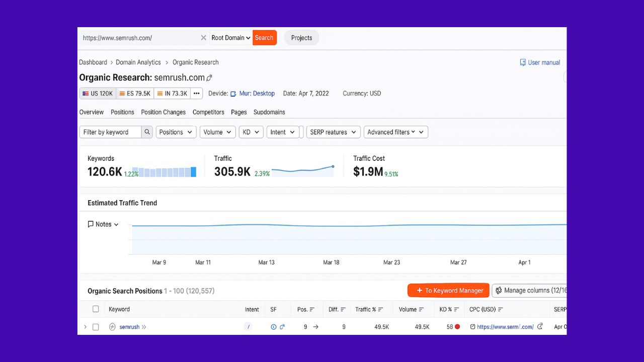
Task: Open external link icon beside semrush.com title
Action: tap(209, 78)
